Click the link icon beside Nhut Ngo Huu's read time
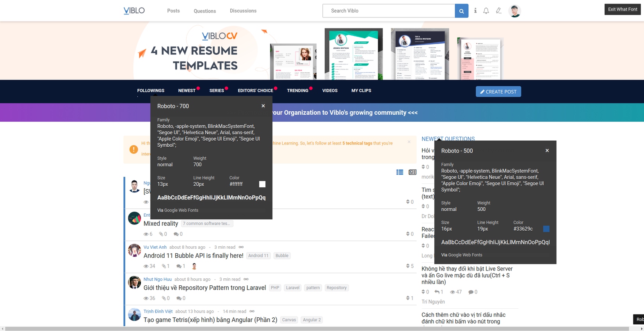The image size is (644, 331). coord(246,279)
